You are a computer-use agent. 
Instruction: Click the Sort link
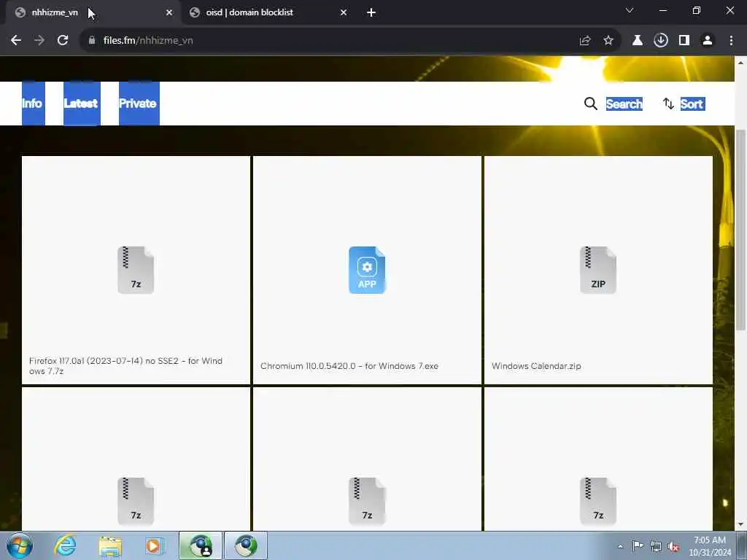tap(692, 104)
